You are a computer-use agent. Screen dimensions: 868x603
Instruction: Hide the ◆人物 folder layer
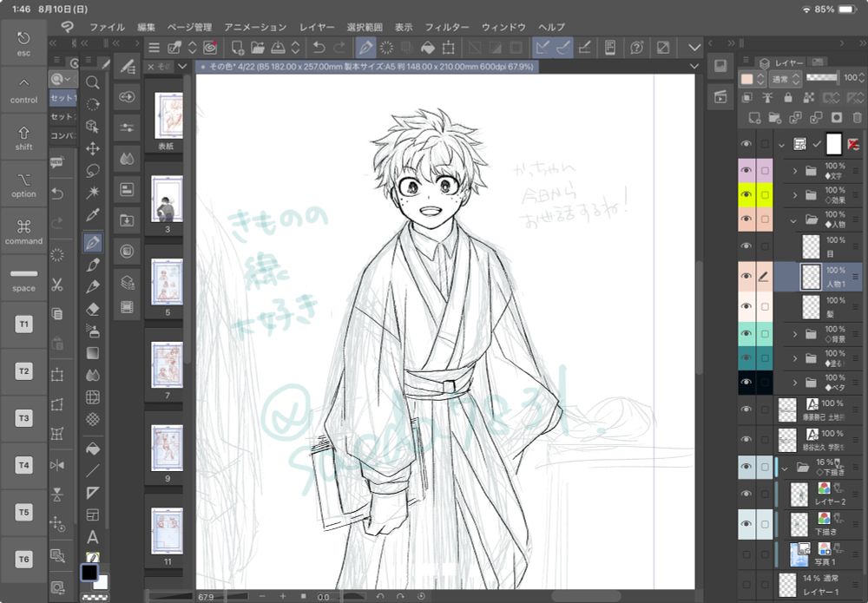tap(746, 219)
